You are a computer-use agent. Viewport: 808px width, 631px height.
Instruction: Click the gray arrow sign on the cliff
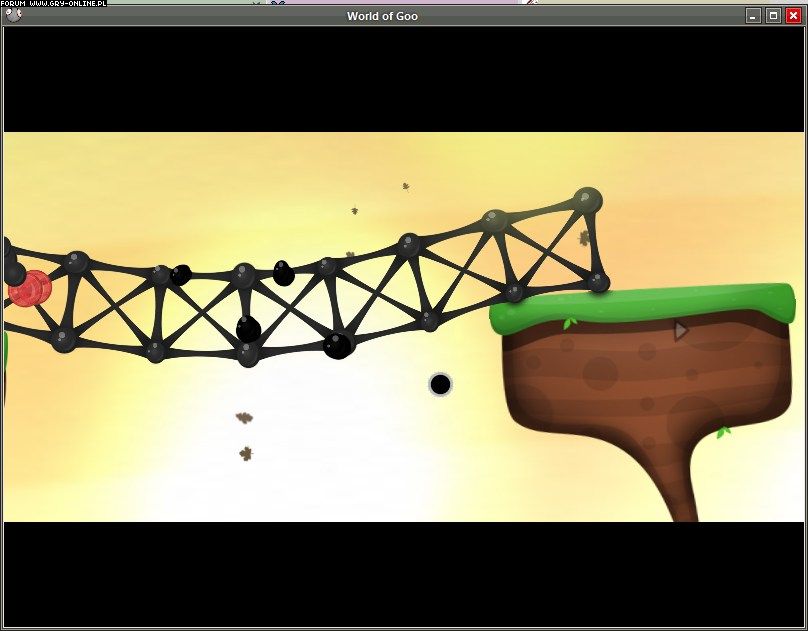click(x=681, y=331)
